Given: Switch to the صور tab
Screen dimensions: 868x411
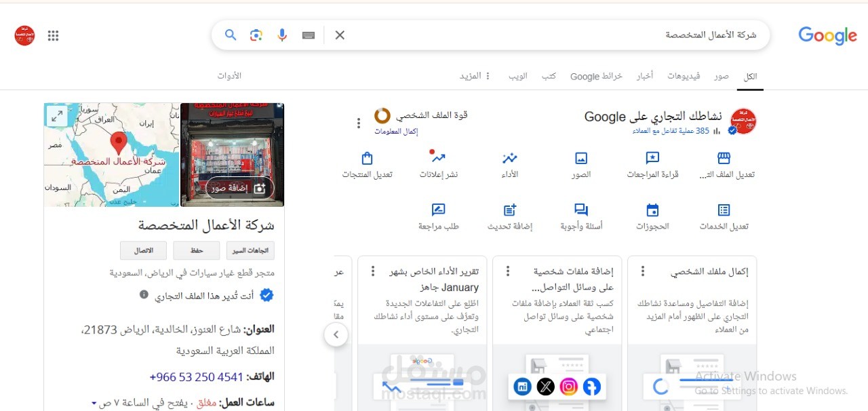Looking at the screenshot, I should [x=721, y=76].
